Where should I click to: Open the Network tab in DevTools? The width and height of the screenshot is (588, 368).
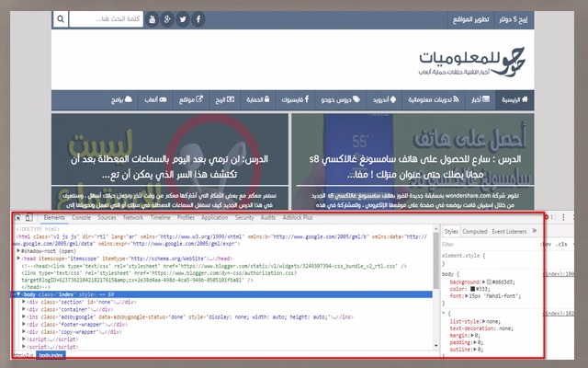pyautogui.click(x=133, y=218)
